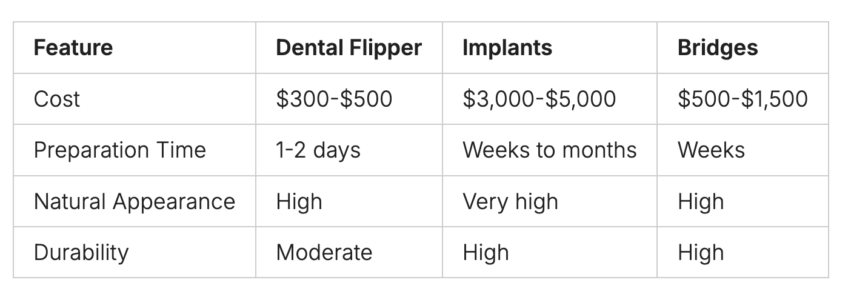Click the Implants column header

pyautogui.click(x=507, y=48)
